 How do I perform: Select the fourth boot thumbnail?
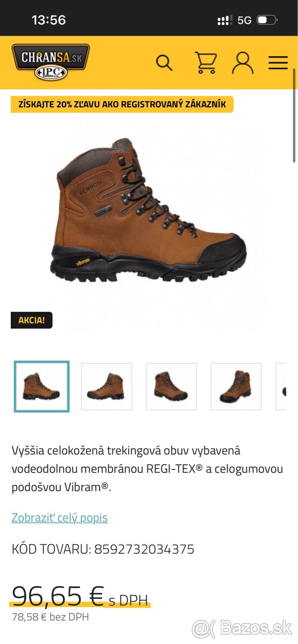coord(236,386)
